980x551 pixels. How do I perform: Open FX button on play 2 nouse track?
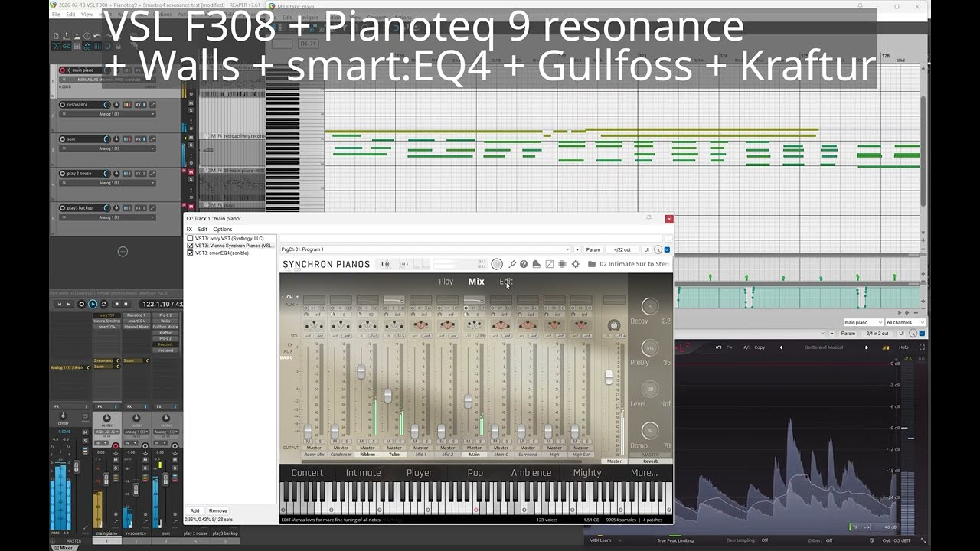point(139,174)
